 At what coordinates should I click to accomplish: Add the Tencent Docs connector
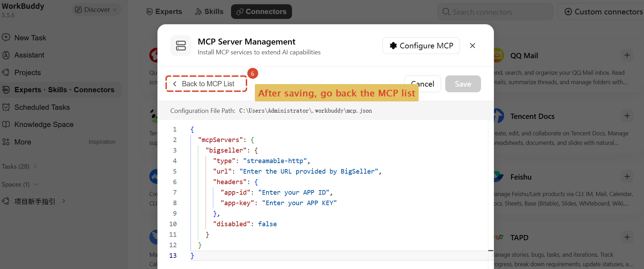coord(627,116)
